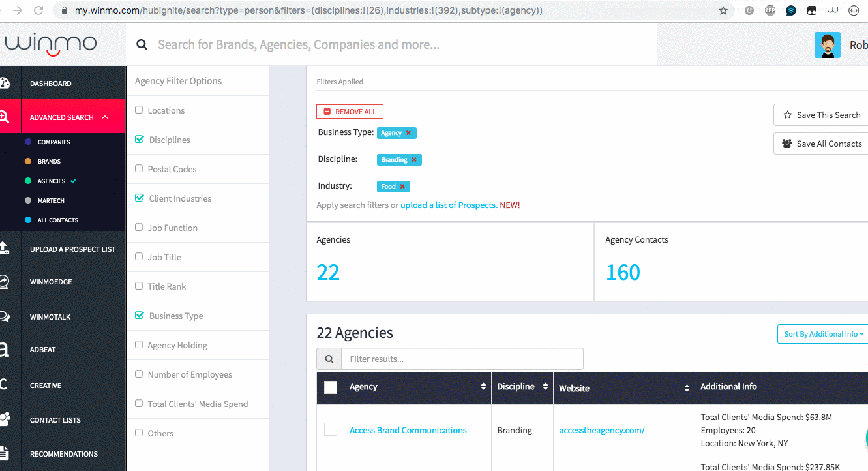The image size is (868, 471).
Task: Sort table by Website column arrows
Action: (687, 388)
